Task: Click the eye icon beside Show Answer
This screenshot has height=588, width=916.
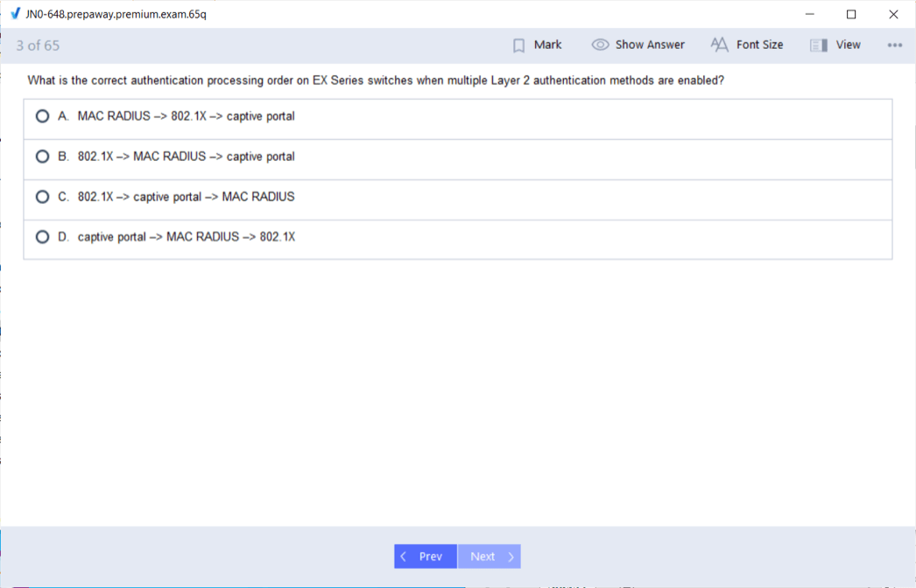Action: pos(600,45)
